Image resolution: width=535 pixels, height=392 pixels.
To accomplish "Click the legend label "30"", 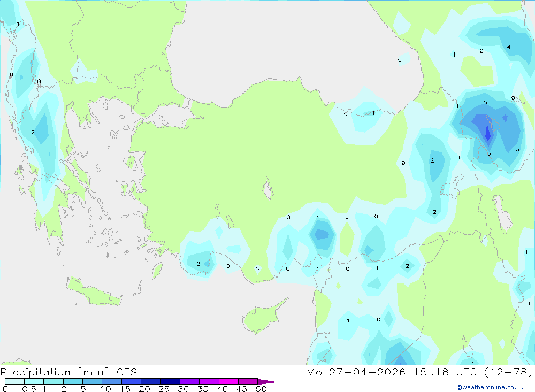I will coord(184,389).
